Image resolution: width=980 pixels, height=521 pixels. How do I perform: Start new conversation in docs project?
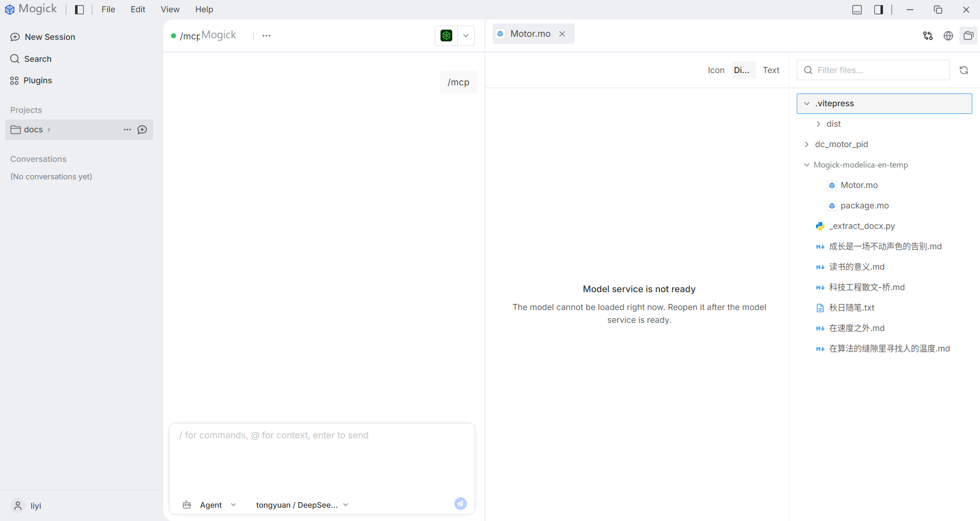tap(142, 130)
